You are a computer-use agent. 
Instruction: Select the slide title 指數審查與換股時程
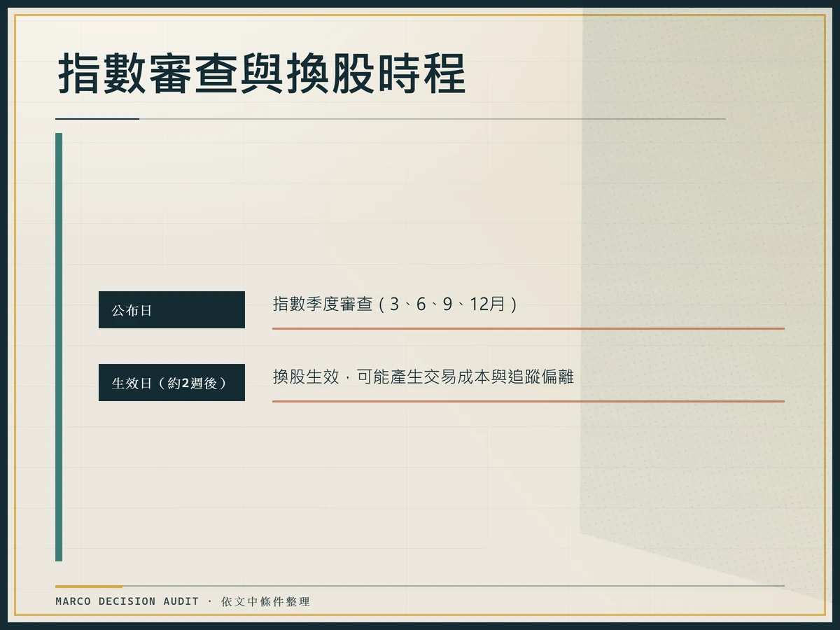tap(260, 73)
